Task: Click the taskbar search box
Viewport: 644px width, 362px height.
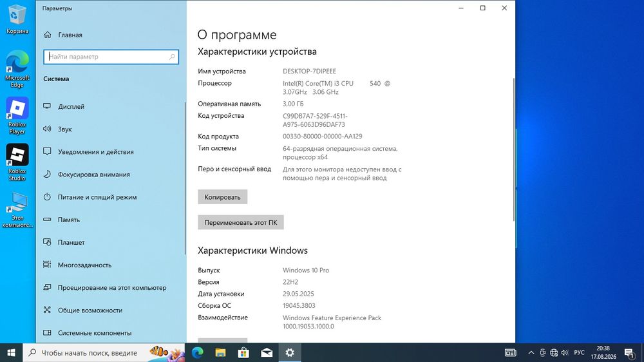Action: [104, 352]
